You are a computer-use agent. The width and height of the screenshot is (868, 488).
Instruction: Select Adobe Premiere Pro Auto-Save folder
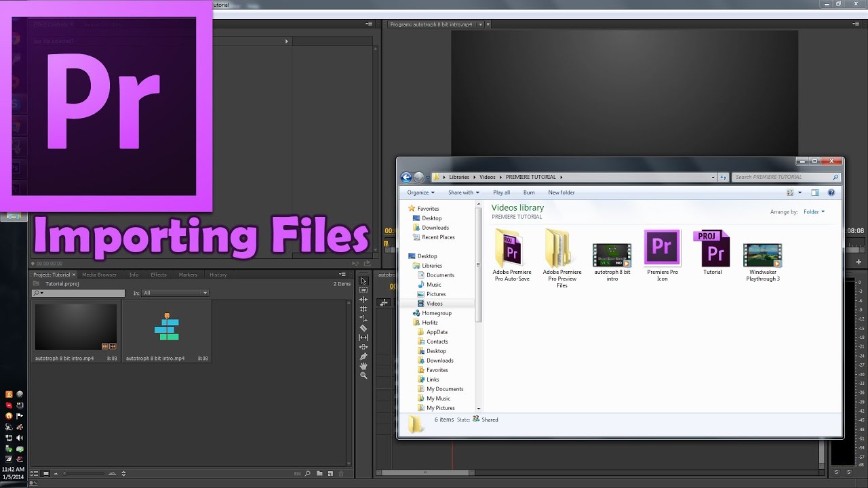[512, 255]
